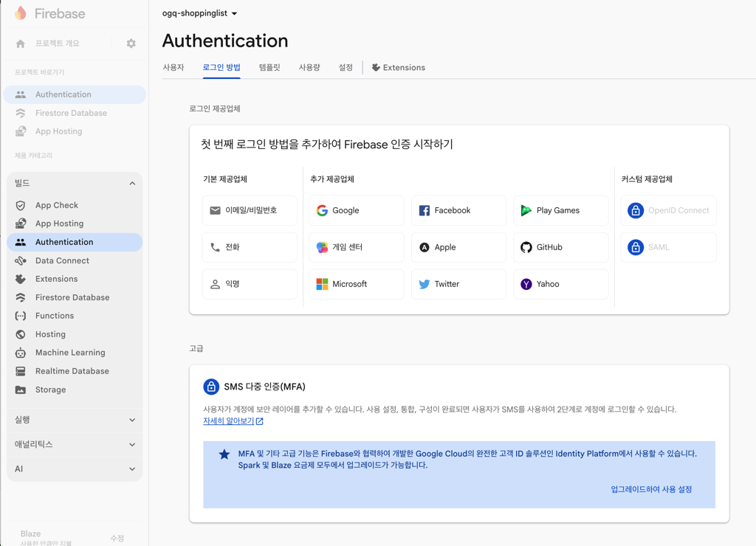Open project settings via the gear icon
Image resolution: width=756 pixels, height=546 pixels.
pyautogui.click(x=131, y=43)
